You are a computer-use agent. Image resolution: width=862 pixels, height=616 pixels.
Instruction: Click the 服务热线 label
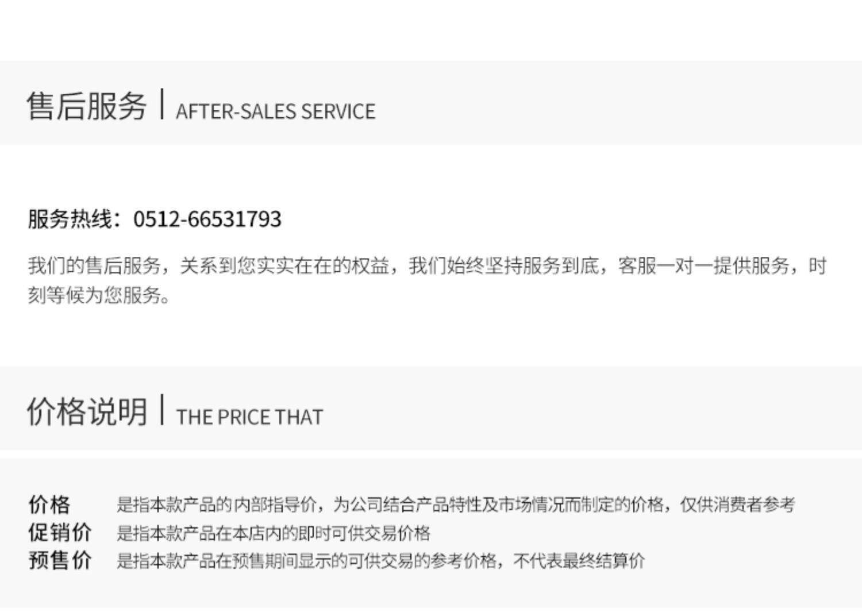pos(70,219)
